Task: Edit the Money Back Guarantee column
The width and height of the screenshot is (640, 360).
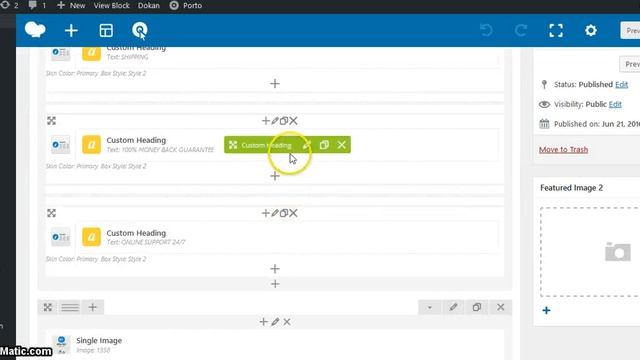Action: pyautogui.click(x=275, y=121)
